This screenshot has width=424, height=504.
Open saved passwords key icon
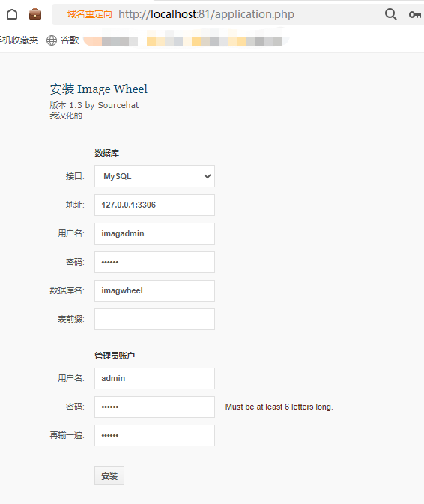[x=415, y=14]
